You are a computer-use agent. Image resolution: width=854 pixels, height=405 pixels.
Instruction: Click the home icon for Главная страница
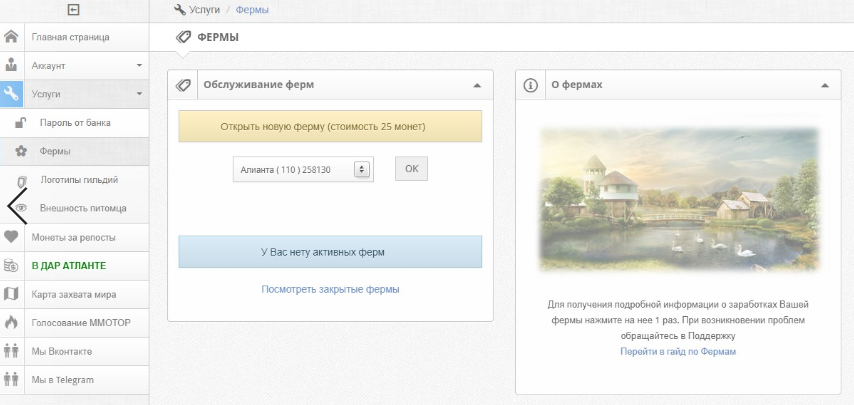[x=11, y=37]
